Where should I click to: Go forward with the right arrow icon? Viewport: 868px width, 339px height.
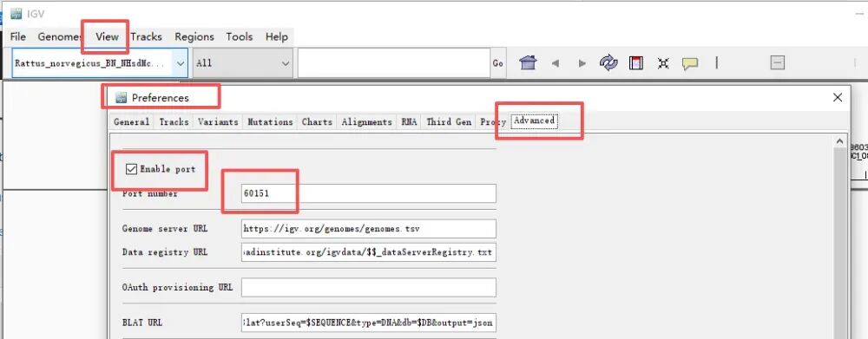[582, 63]
